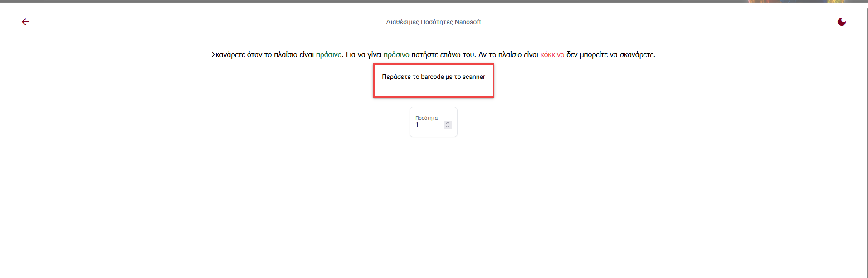The width and height of the screenshot is (868, 278).
Task: Decrease quantity with the stepper down arrow
Action: click(448, 127)
